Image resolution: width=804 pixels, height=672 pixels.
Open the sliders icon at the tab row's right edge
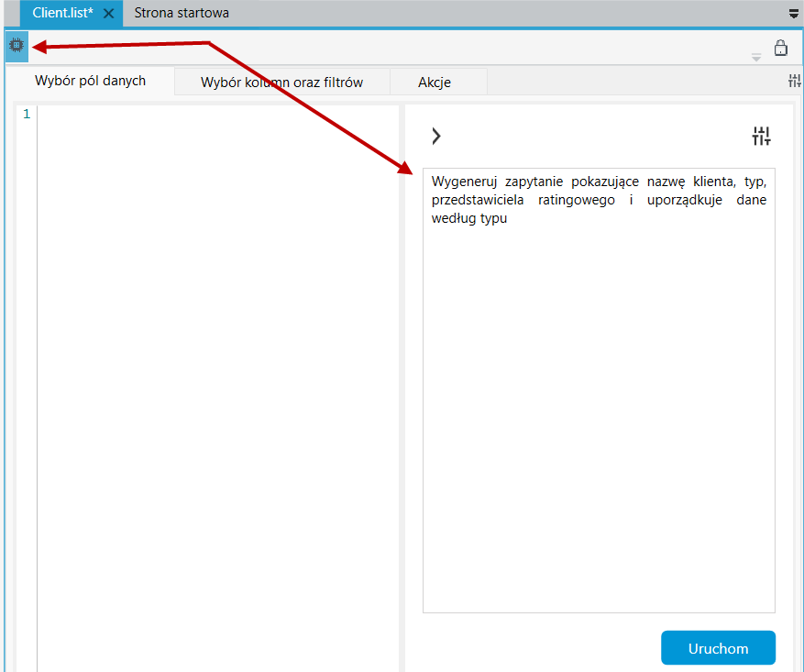pos(795,81)
